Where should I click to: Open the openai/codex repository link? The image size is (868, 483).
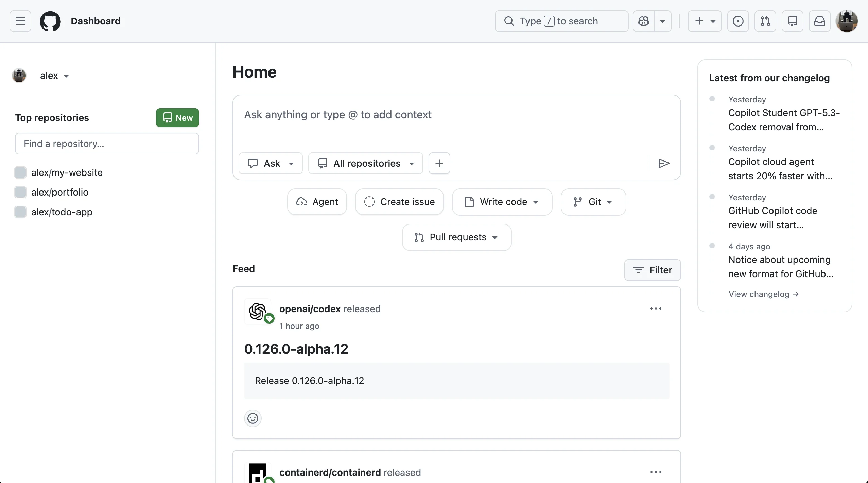310,309
